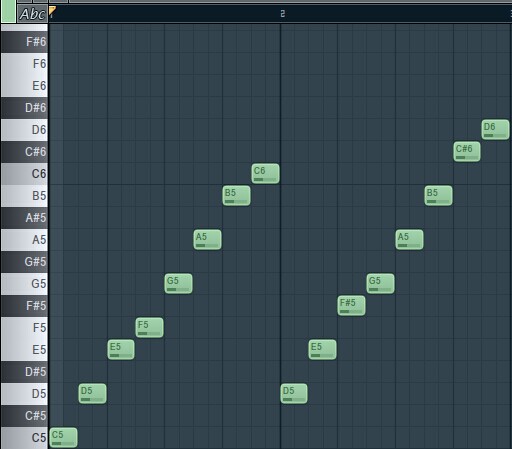Click the orange playhead start marker

tap(52, 11)
